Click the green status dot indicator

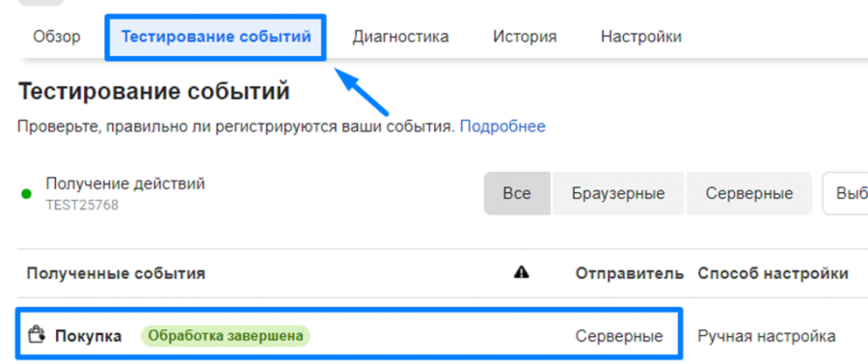[x=26, y=194]
